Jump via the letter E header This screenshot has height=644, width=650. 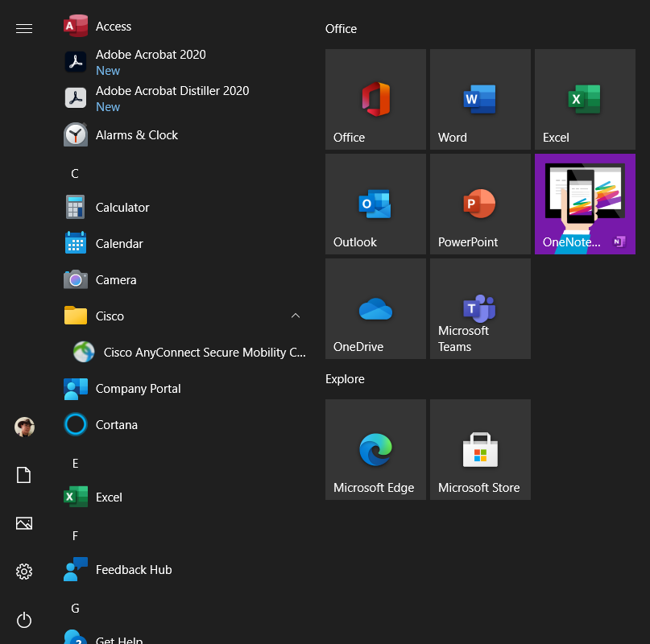point(75,464)
